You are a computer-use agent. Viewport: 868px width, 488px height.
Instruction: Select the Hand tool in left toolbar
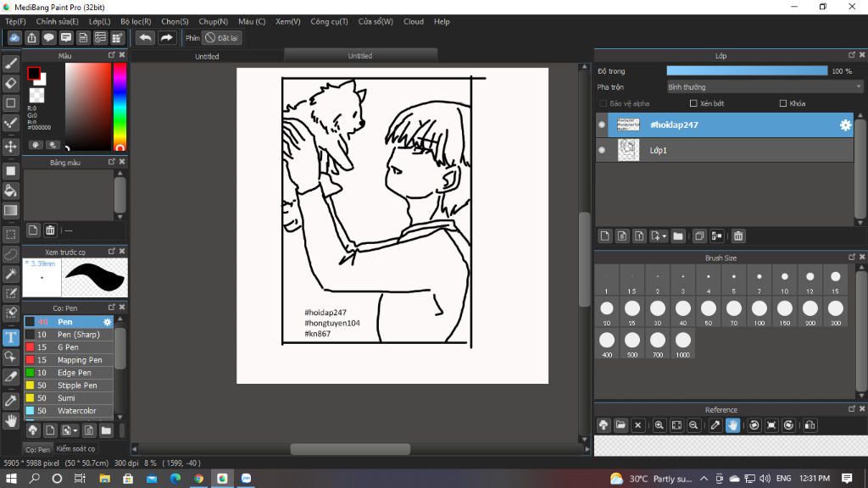10,421
